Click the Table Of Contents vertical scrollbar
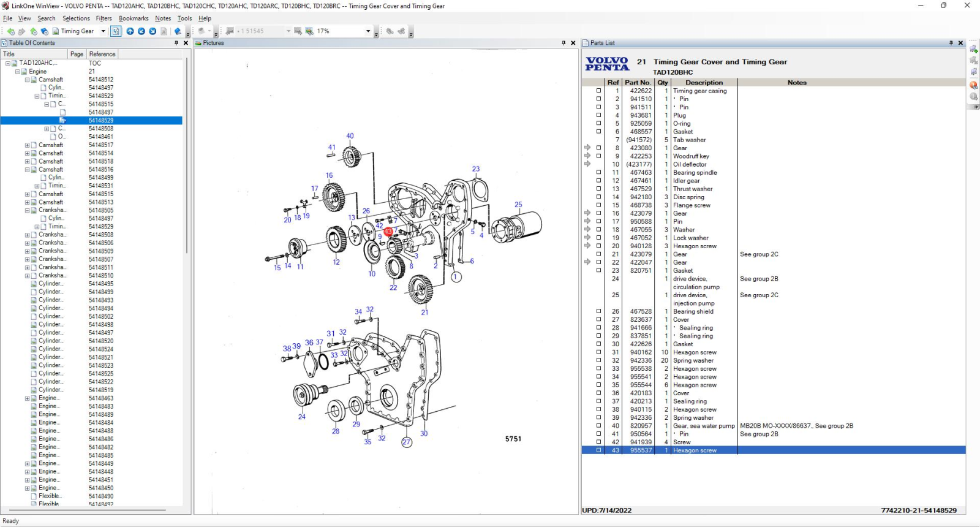Viewport: 980px width, 527px height. (x=187, y=156)
